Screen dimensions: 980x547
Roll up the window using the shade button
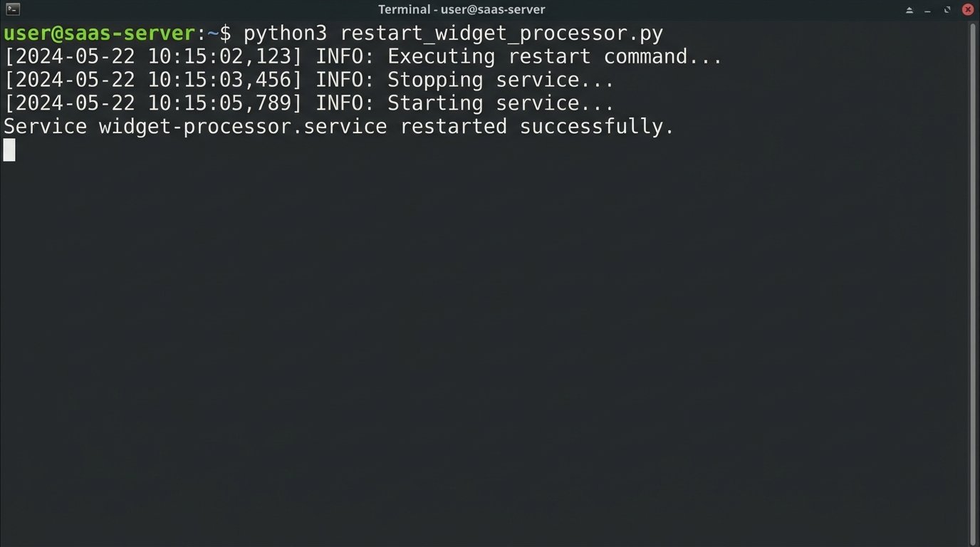(x=909, y=10)
